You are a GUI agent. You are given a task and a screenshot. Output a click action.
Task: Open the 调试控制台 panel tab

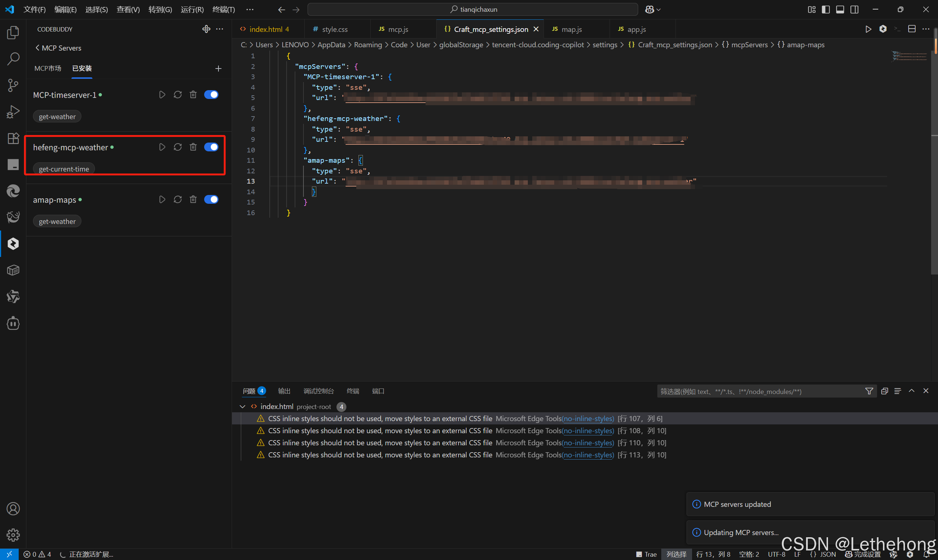[319, 391]
